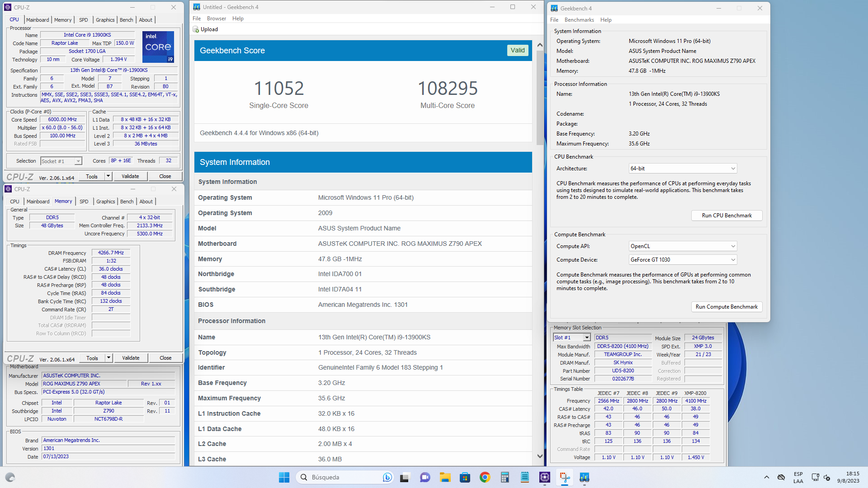Open the Slot #1 memory slot dropdown
Image resolution: width=868 pixels, height=488 pixels.
571,338
